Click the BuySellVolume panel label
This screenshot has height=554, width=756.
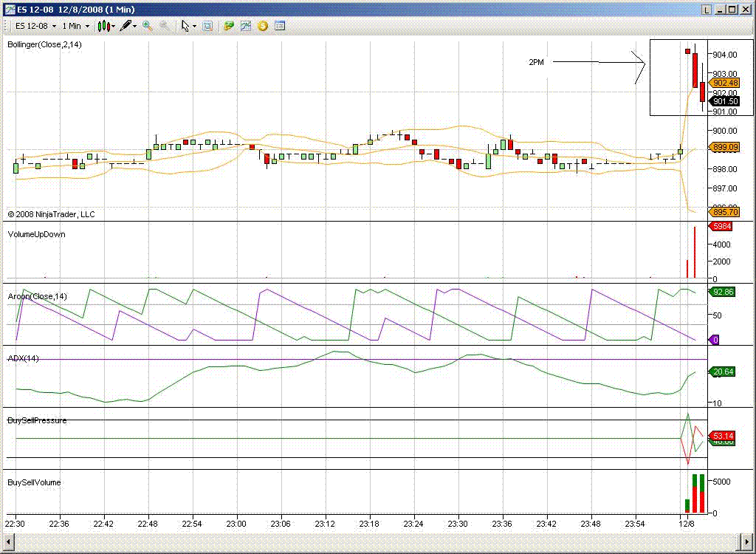34,482
